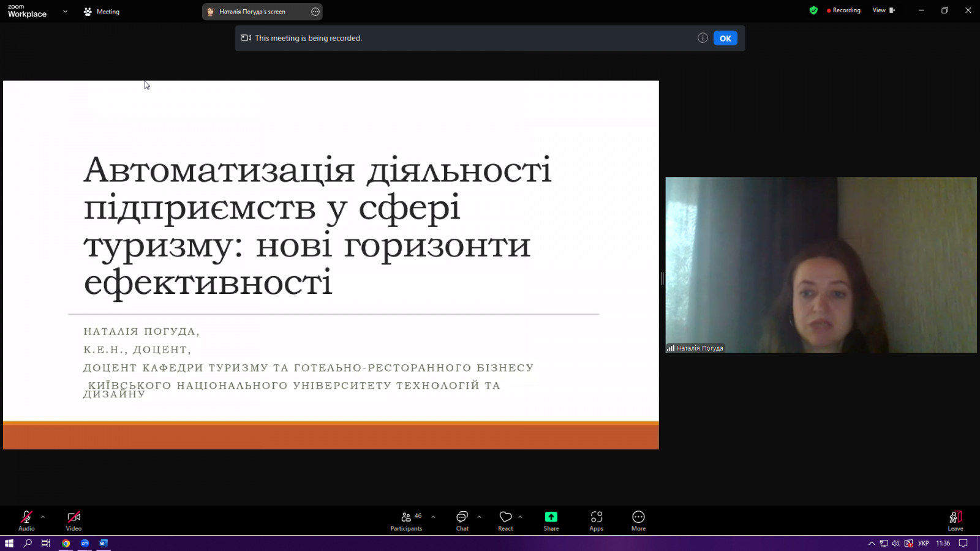Open the Windows Start menu
980x551 pixels.
(x=9, y=543)
